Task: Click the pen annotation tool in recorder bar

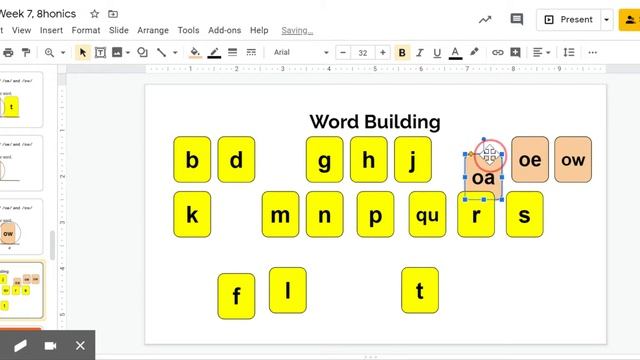Action: tap(20, 346)
